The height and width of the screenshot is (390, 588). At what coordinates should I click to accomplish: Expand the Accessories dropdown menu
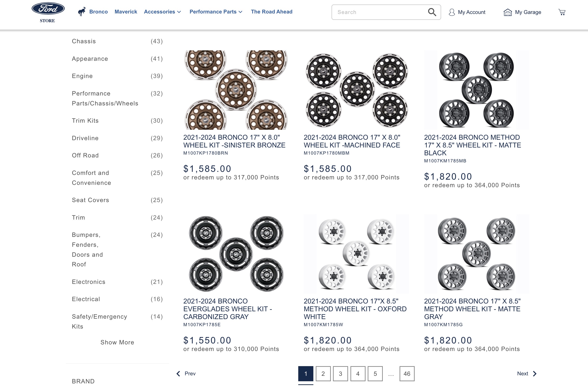(162, 11)
